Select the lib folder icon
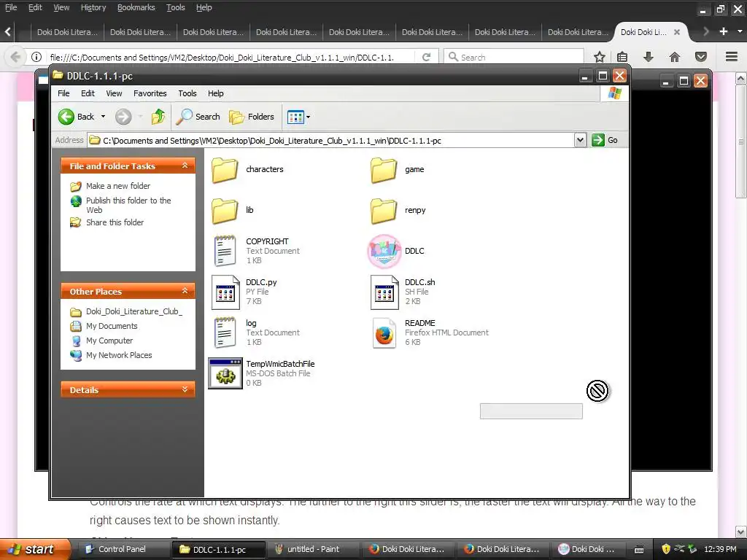The image size is (747, 560). tap(225, 211)
